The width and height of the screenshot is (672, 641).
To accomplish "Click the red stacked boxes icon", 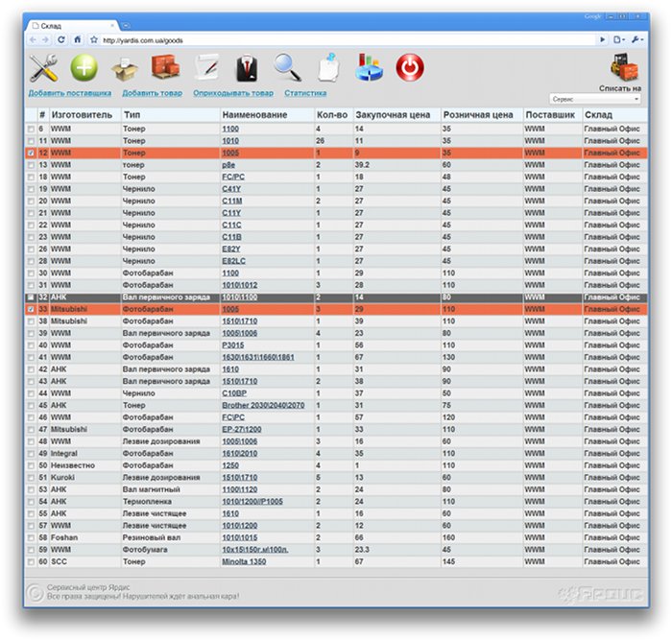I will coord(165,68).
